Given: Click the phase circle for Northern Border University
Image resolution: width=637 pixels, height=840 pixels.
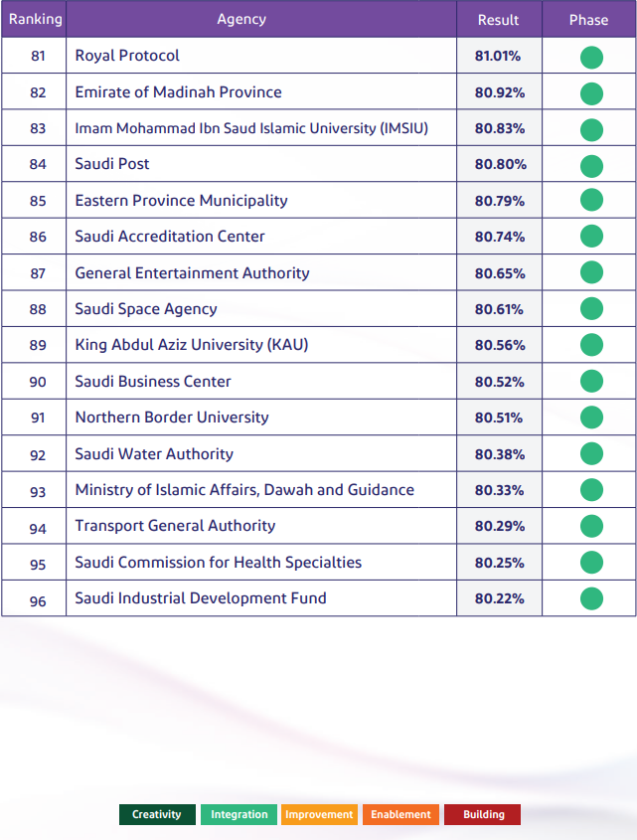Looking at the screenshot, I should [591, 418].
